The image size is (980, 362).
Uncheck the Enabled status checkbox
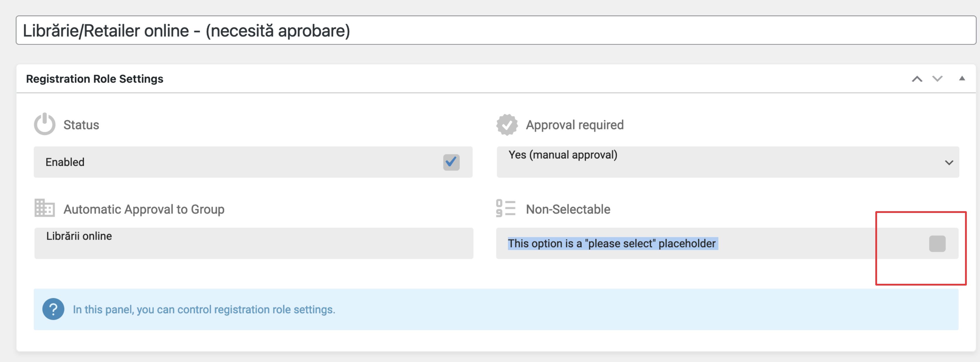(x=451, y=162)
